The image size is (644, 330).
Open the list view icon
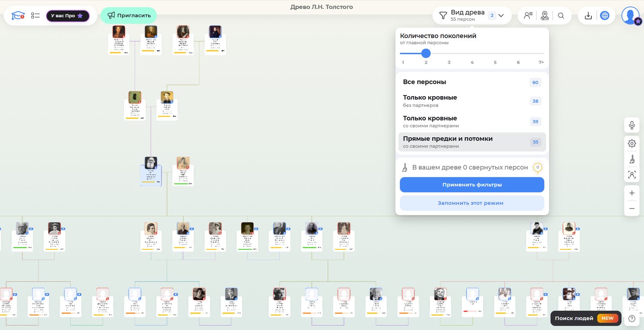(35, 16)
